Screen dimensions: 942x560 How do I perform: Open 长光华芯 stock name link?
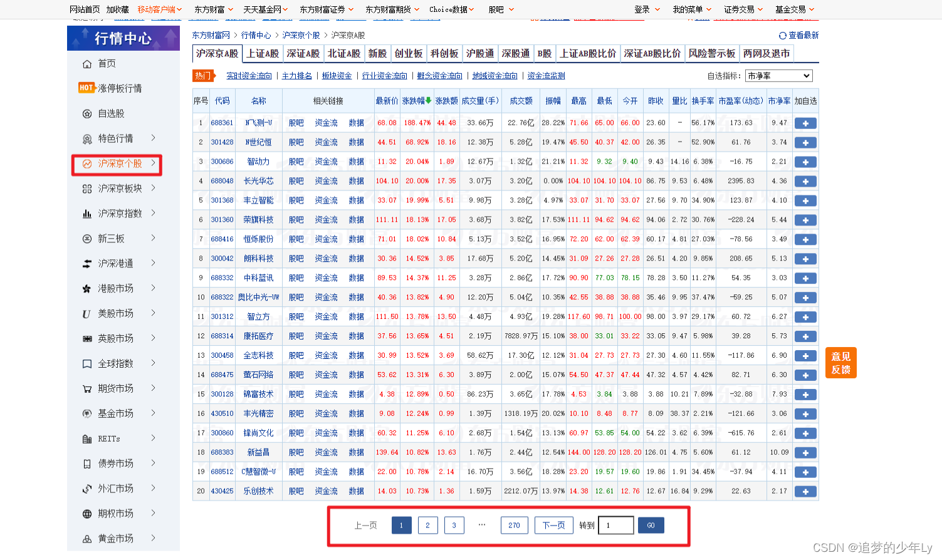click(x=259, y=181)
